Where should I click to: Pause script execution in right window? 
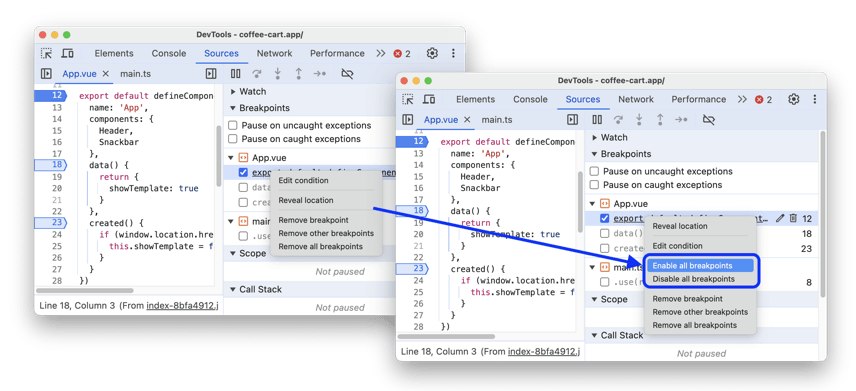(x=597, y=120)
